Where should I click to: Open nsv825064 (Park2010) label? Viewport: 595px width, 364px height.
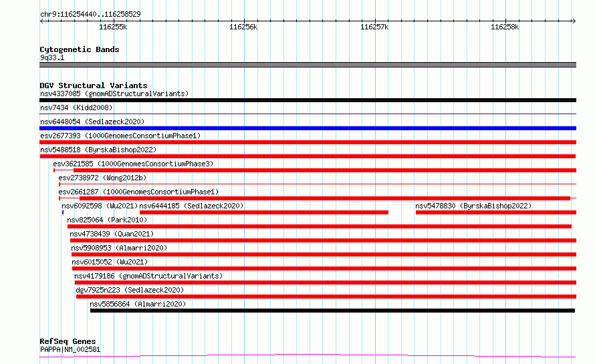coord(107,220)
